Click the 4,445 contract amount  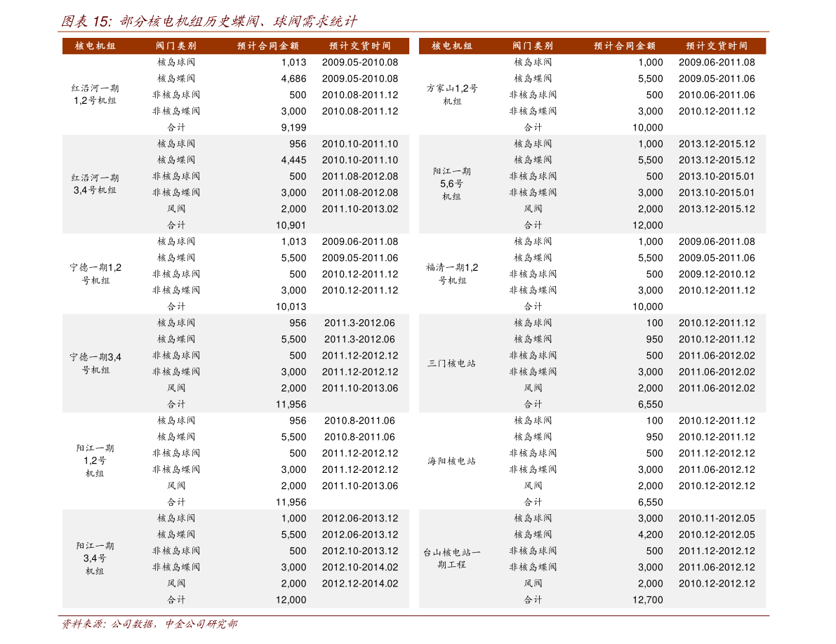point(293,160)
